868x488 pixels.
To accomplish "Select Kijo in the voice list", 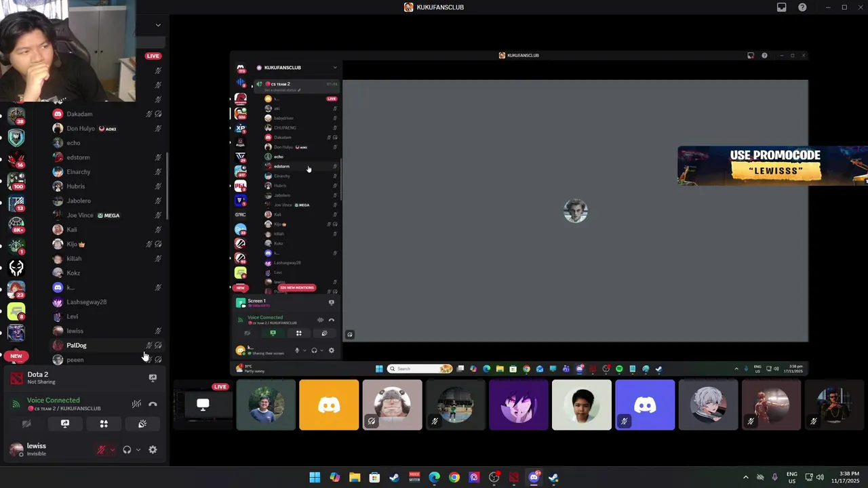I will [x=108, y=244].
